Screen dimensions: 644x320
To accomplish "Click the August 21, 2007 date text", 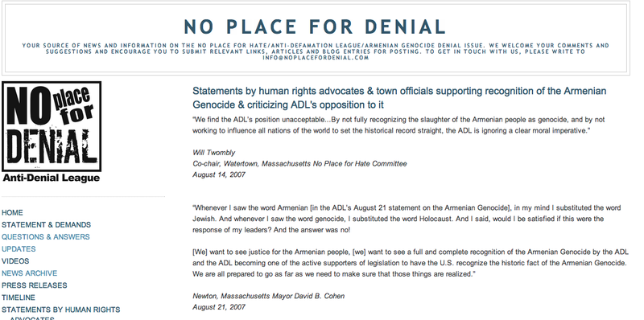I will pos(219,307).
